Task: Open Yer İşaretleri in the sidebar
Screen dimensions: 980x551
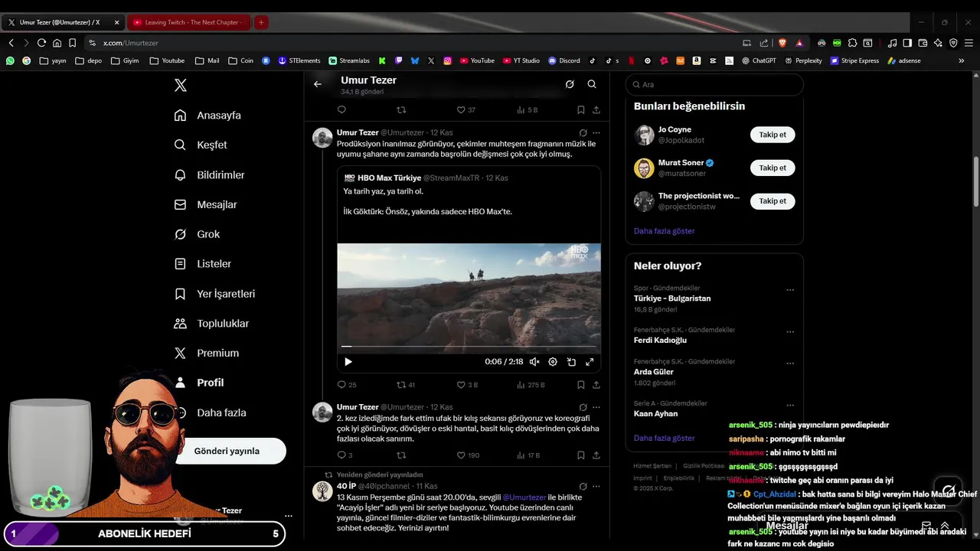Action: pos(214,294)
